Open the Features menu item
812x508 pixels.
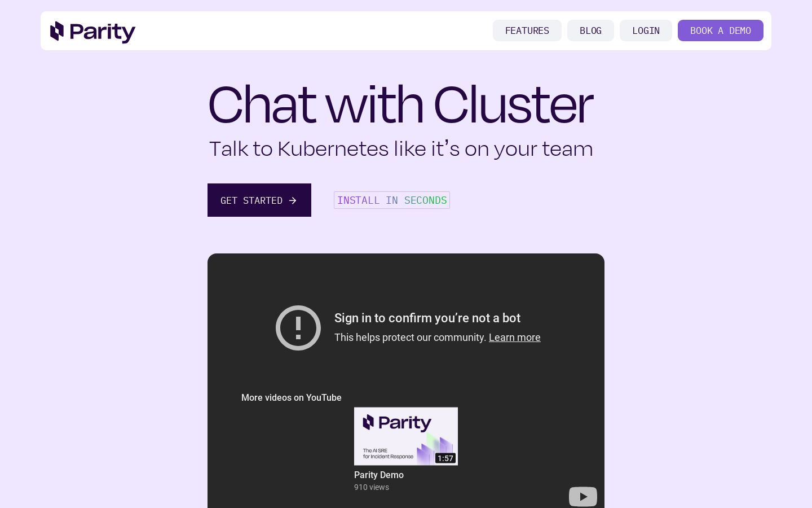coord(527,30)
